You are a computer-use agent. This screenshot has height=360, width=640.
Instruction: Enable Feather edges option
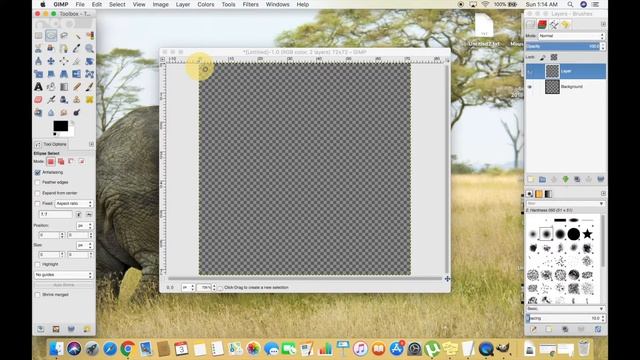[38, 182]
